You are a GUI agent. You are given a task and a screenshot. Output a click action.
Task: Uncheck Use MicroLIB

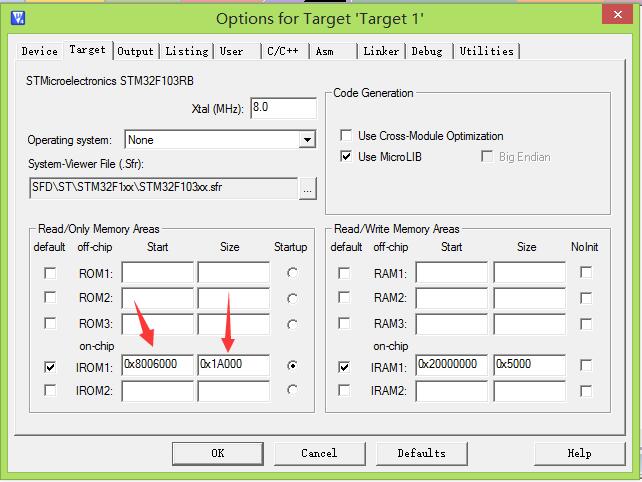[x=346, y=156]
